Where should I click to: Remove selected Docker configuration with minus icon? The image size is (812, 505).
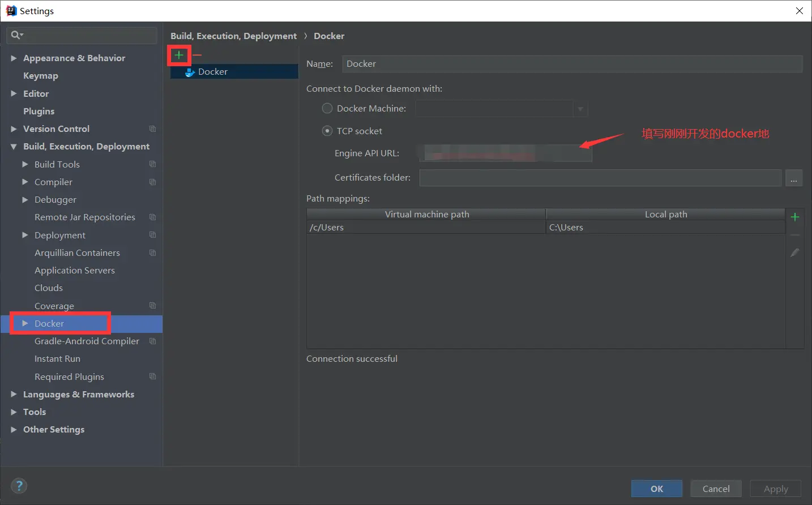tap(197, 55)
